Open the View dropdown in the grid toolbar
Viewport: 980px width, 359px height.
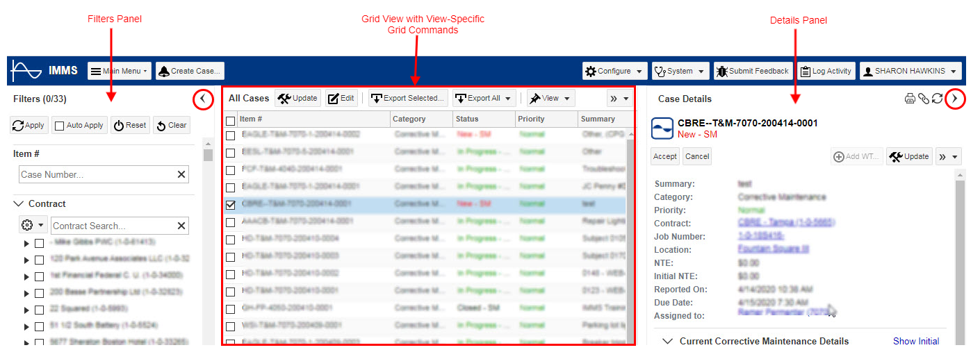550,99
